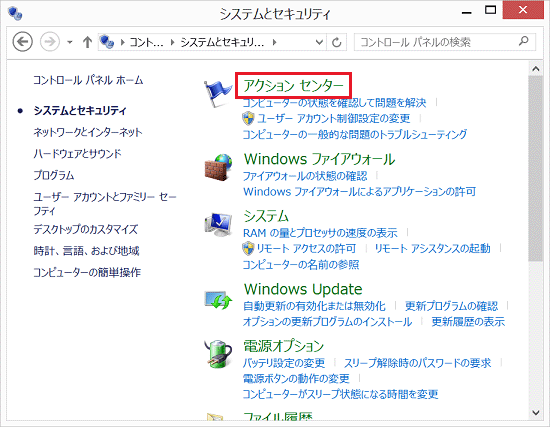This screenshot has width=550, height=427.
Task: Click the forward arrow navigation button
Action: (50, 42)
